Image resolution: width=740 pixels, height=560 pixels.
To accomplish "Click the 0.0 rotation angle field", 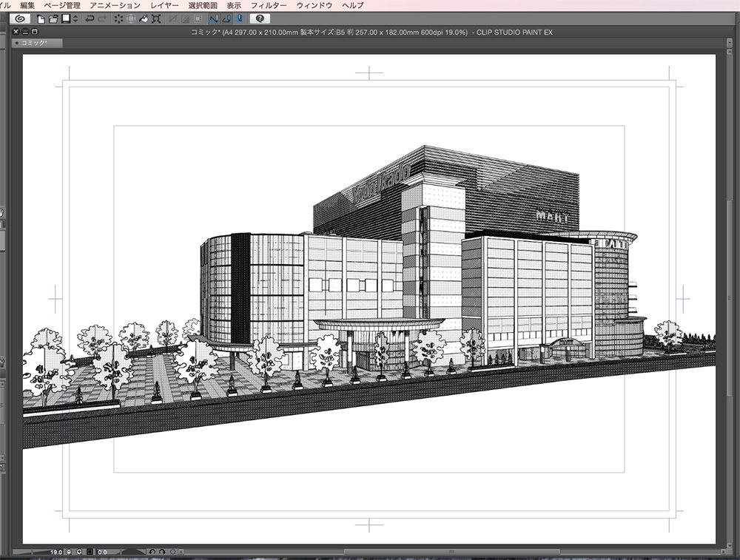I will (102, 552).
